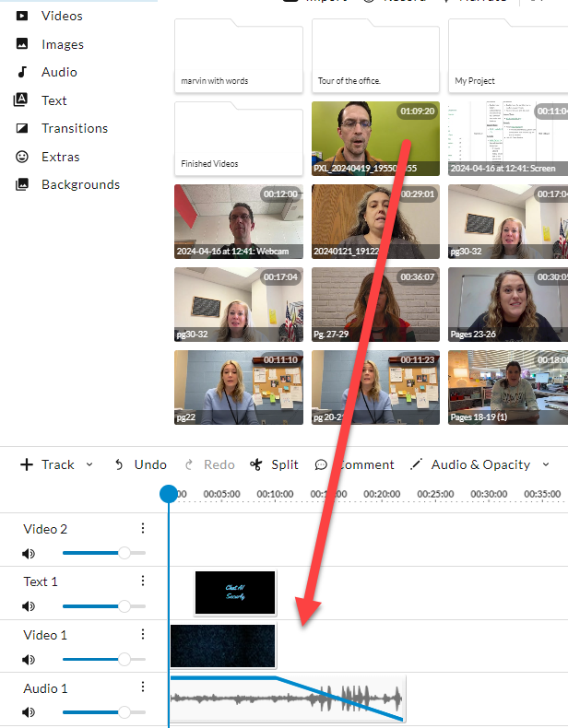
Task: Open the 'Tour of the office.' folder
Action: point(375,55)
